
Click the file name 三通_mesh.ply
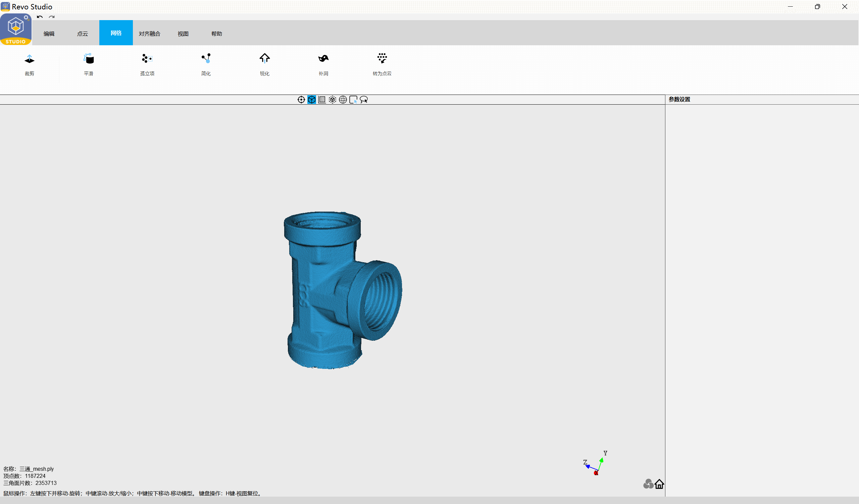(37, 469)
